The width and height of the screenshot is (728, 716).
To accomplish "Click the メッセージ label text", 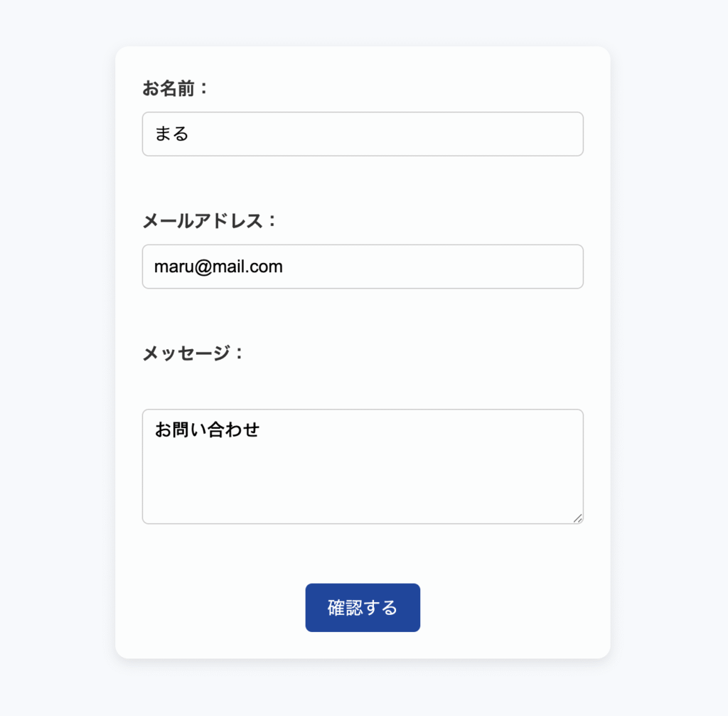I will click(193, 353).
